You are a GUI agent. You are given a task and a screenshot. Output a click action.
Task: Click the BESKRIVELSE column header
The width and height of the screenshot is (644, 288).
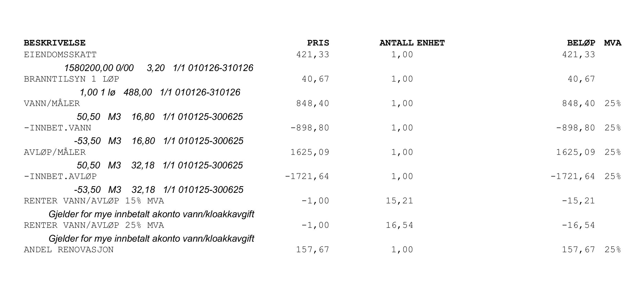(55, 43)
